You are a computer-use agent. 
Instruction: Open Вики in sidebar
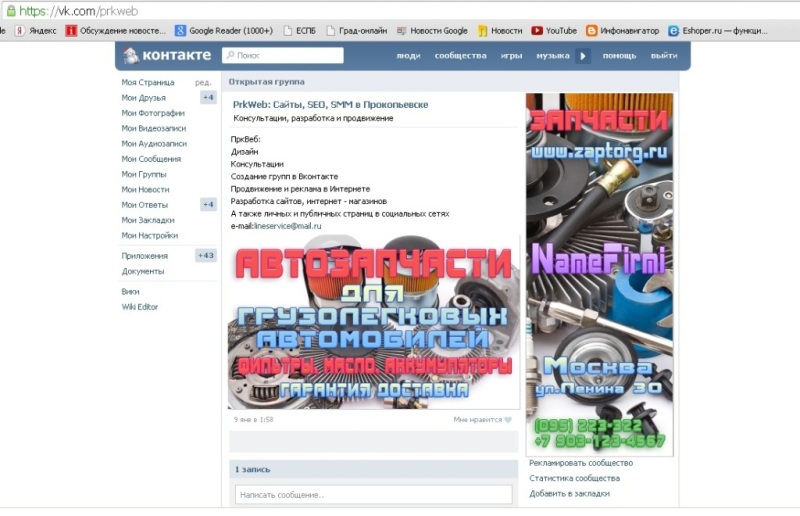point(130,291)
